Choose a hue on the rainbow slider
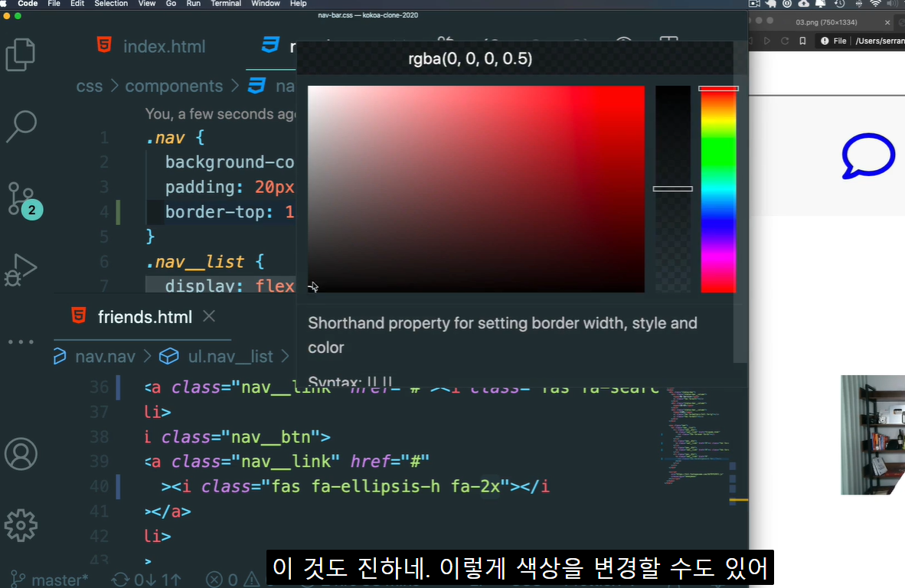905x588 pixels. [718, 188]
